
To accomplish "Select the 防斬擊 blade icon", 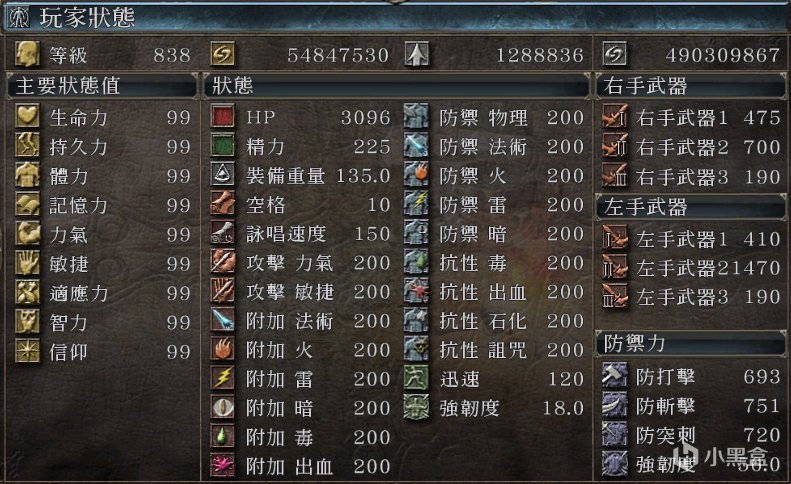I will click(x=614, y=405).
